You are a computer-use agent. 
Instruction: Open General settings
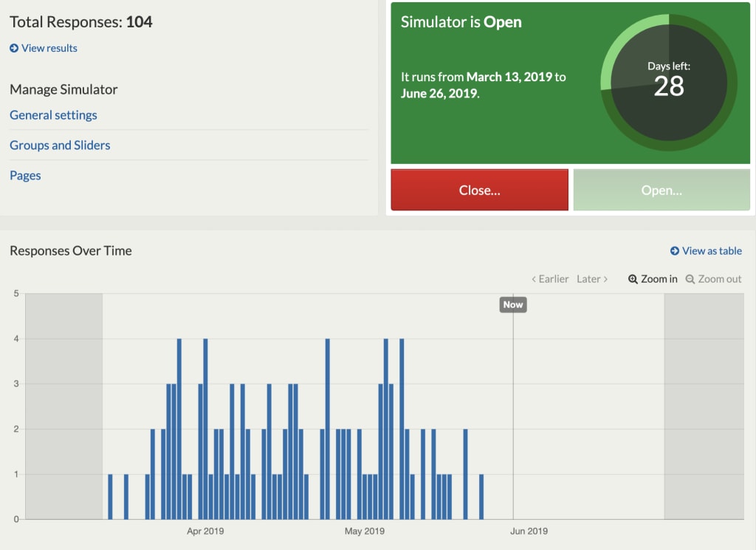click(x=53, y=115)
